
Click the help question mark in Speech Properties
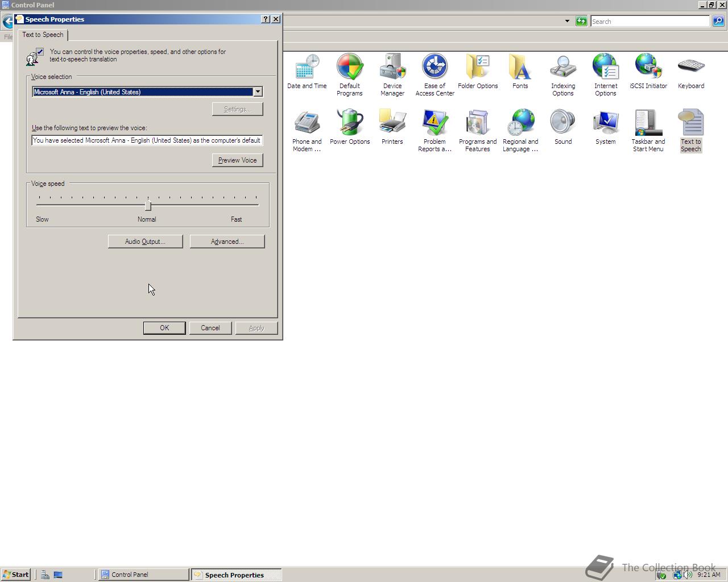tap(266, 19)
